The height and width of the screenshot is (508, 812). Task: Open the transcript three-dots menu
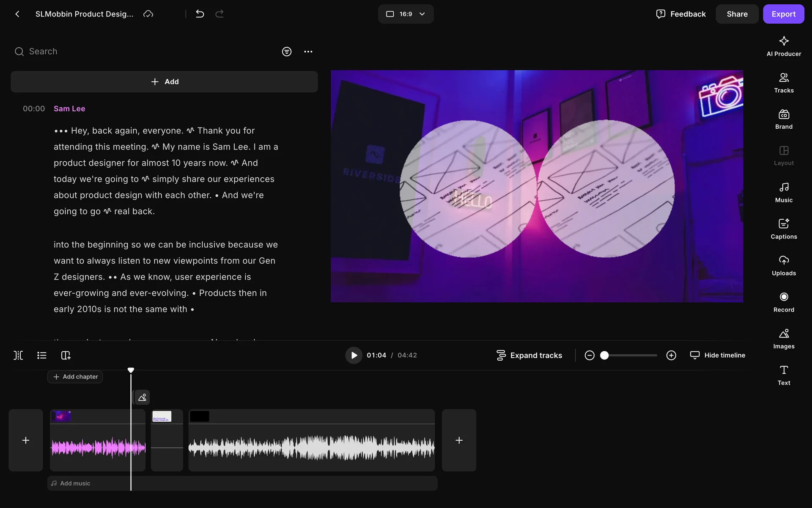tap(308, 52)
